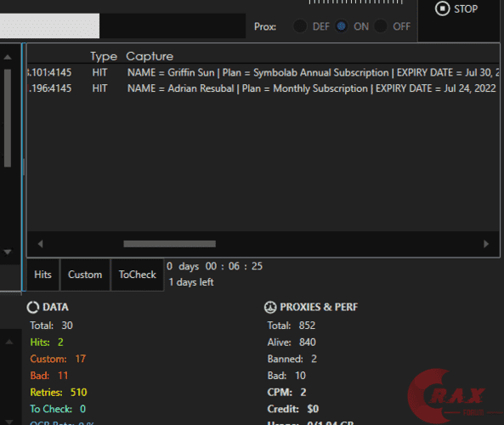Click the left panel scroll-up arrow
The width and height of the screenshot is (504, 425).
[x=8, y=57]
